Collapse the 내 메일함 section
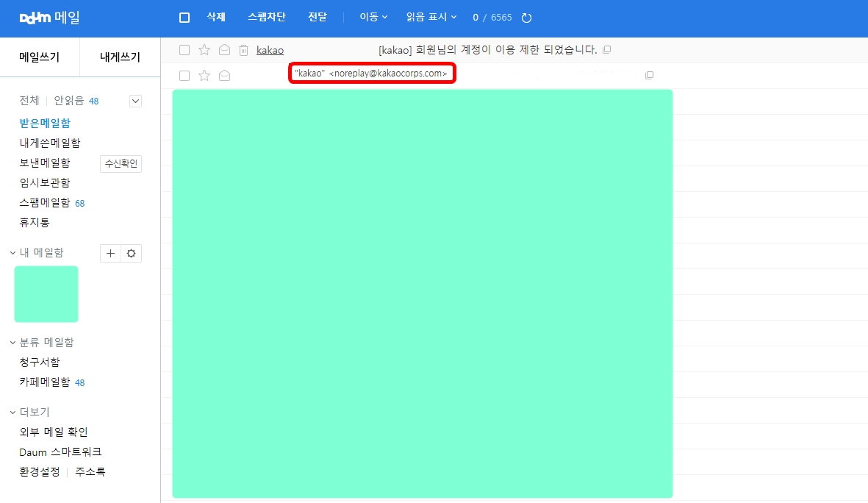 tap(12, 253)
